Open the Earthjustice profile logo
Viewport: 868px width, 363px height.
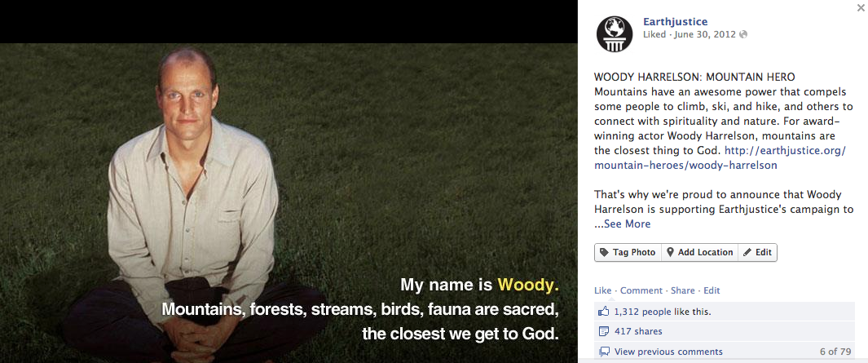click(x=614, y=33)
